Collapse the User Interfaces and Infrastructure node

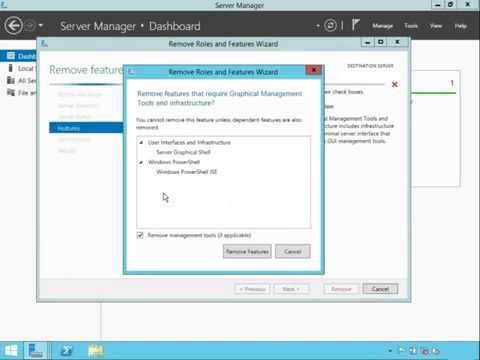coord(141,143)
